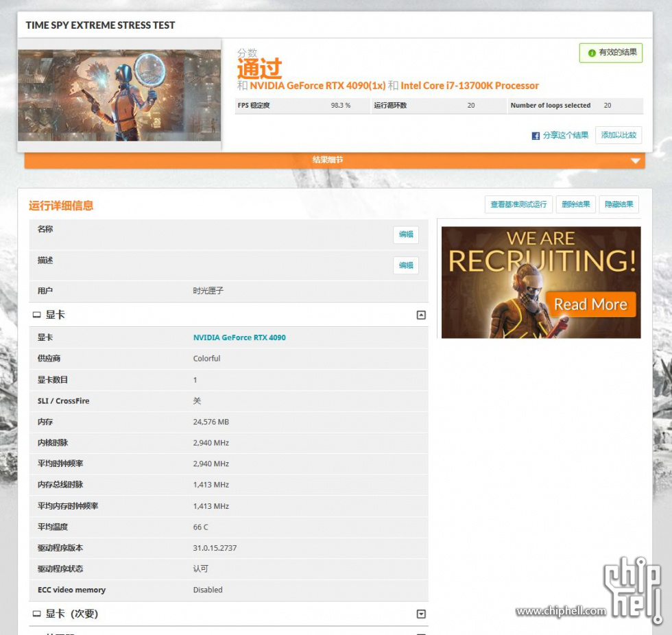Click the 显卡 (次要) section heading
Viewport: 672px width, 635px height.
point(71,614)
